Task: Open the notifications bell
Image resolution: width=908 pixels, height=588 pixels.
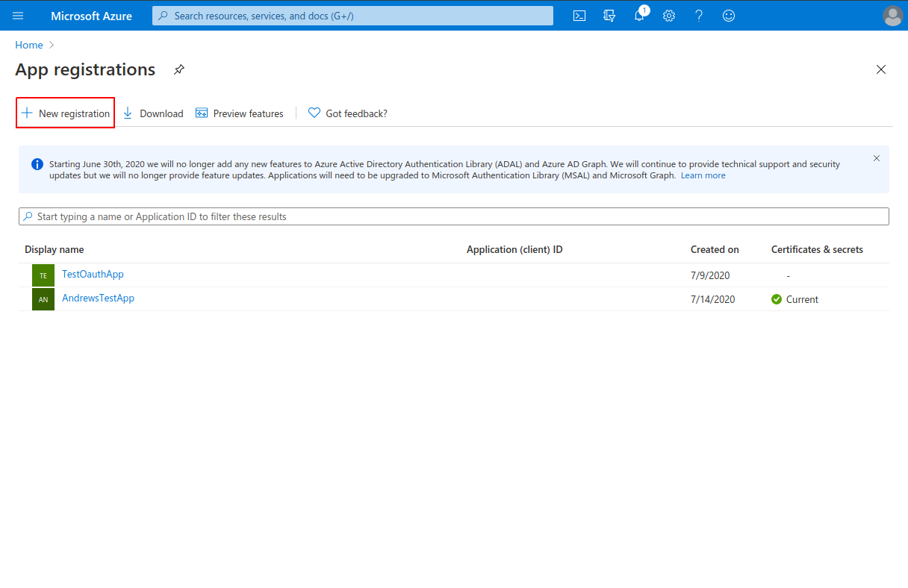Action: point(639,16)
